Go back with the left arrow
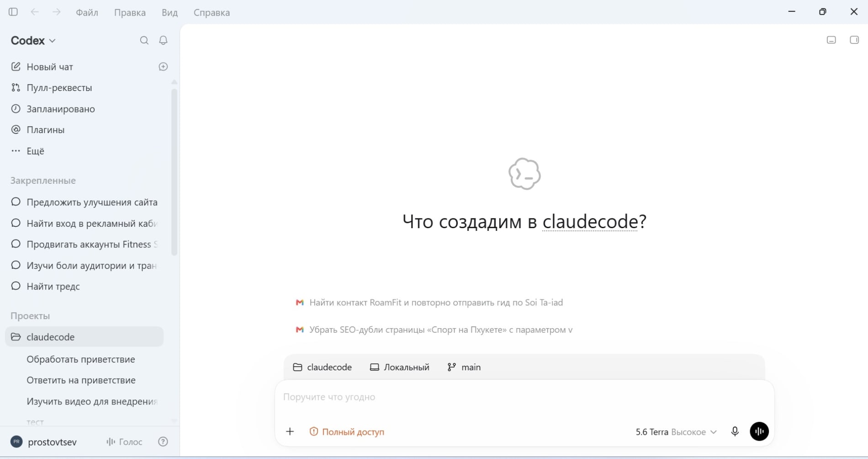The width and height of the screenshot is (868, 459). 35,12
